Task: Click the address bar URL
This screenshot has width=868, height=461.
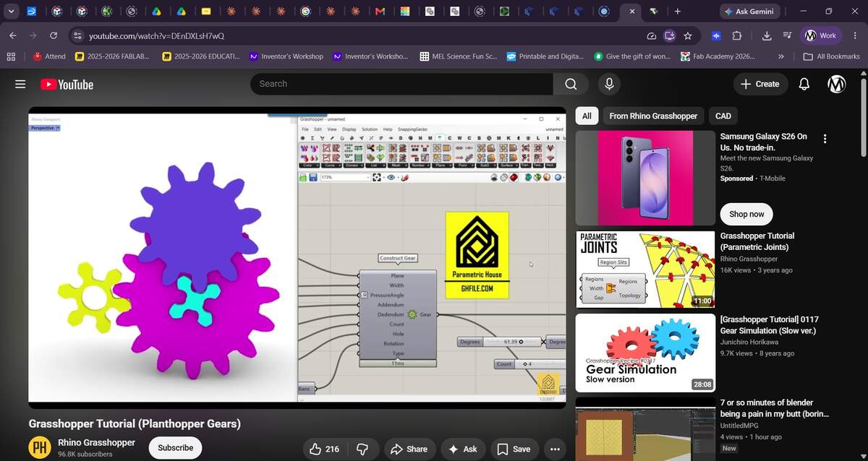Action: pyautogui.click(x=156, y=35)
